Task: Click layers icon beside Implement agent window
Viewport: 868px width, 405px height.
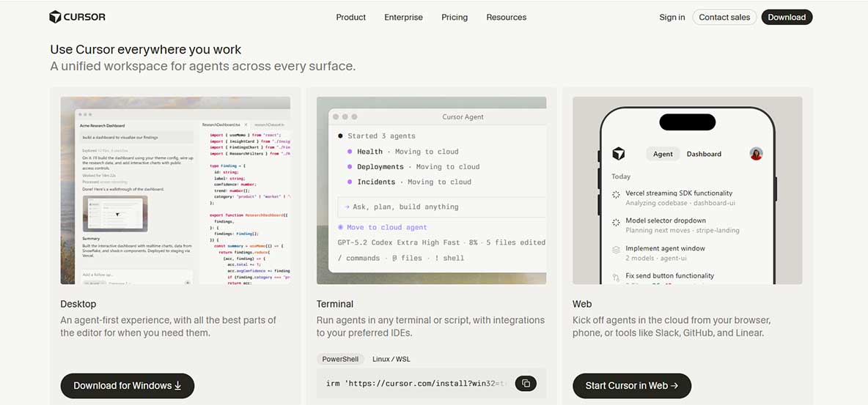Action: pos(616,250)
